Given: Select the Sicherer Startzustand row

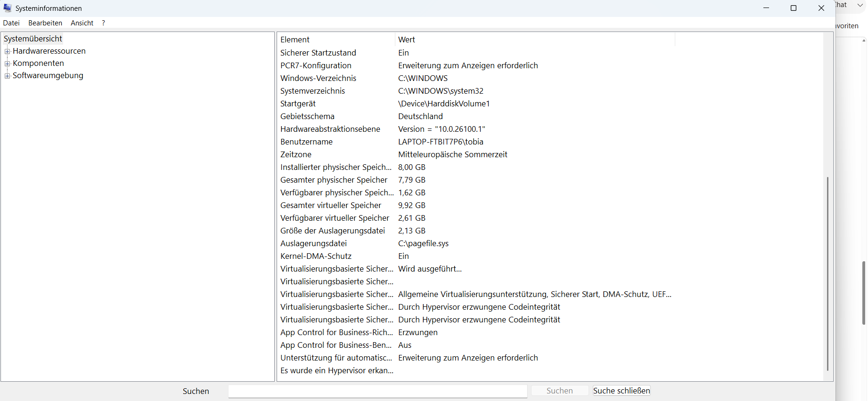Looking at the screenshot, I should point(476,53).
